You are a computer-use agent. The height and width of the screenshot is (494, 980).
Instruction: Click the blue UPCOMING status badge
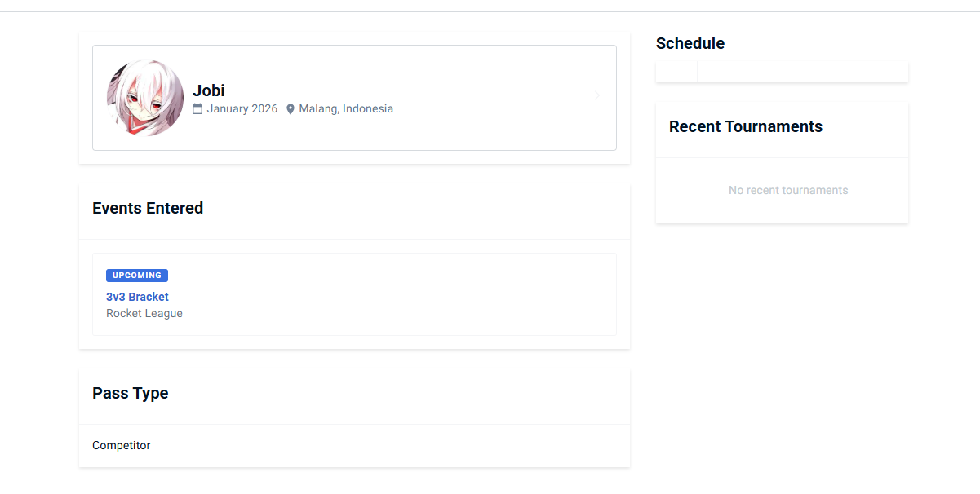tap(137, 276)
